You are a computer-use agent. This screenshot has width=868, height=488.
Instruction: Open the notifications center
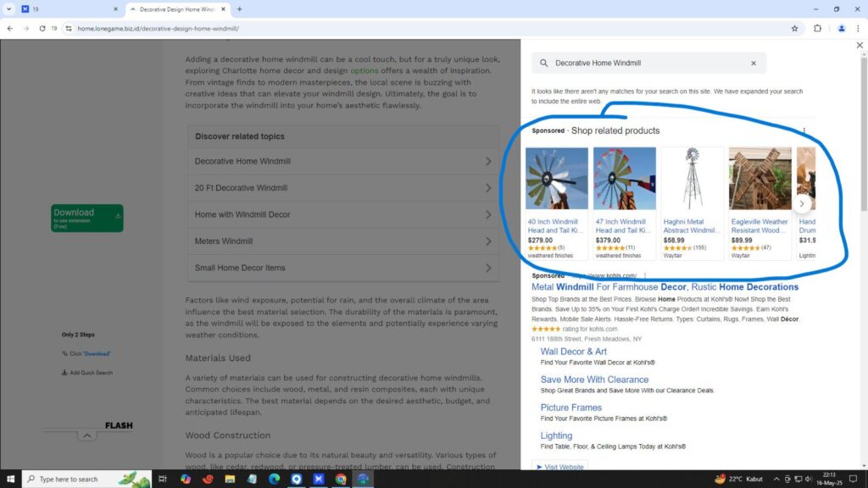click(x=853, y=480)
